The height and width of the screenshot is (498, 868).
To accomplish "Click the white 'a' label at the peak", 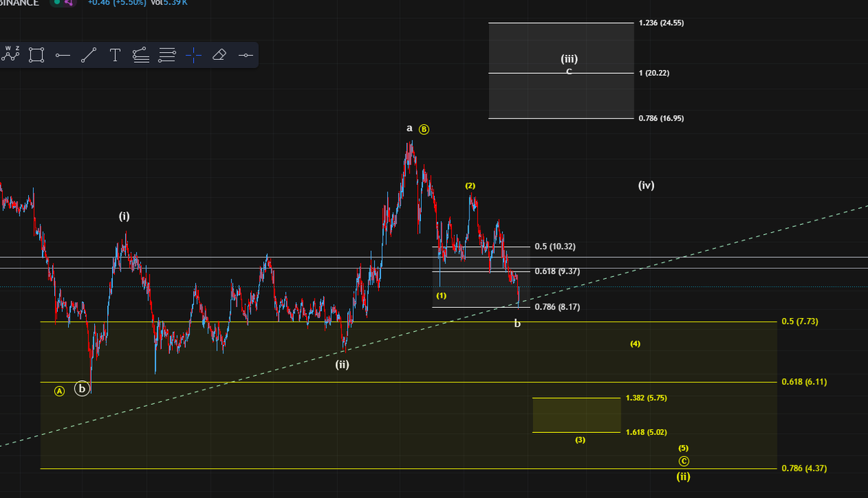I will click(x=409, y=128).
